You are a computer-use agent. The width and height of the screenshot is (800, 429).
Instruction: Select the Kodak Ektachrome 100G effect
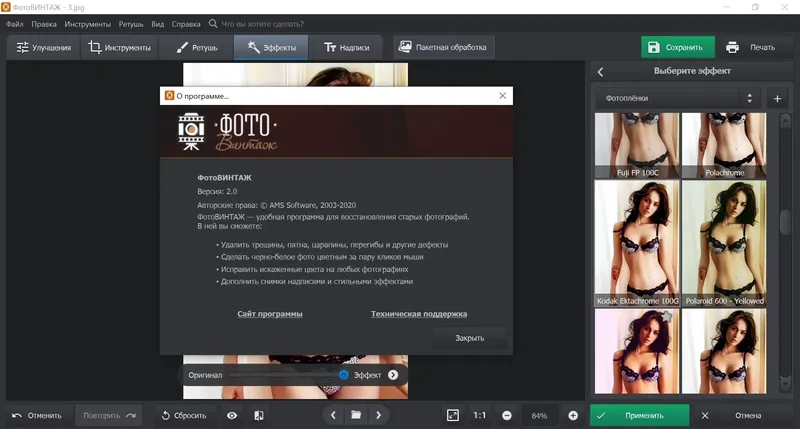click(637, 243)
